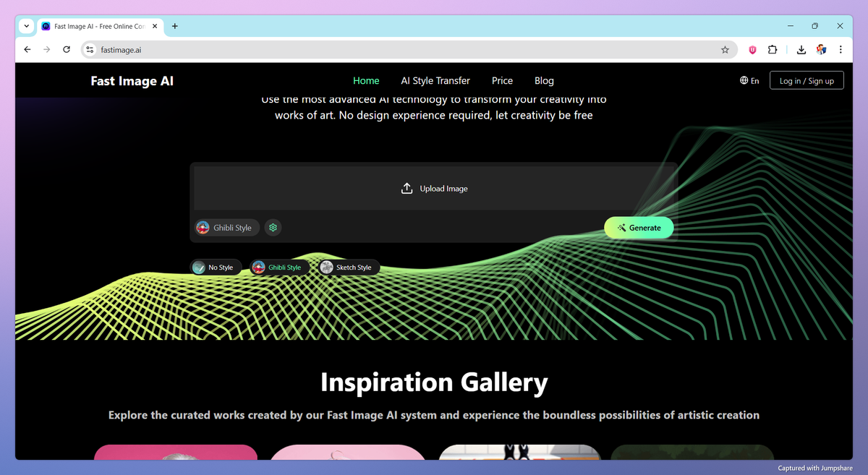868x475 pixels.
Task: Maximize the browser window
Action: 815,26
